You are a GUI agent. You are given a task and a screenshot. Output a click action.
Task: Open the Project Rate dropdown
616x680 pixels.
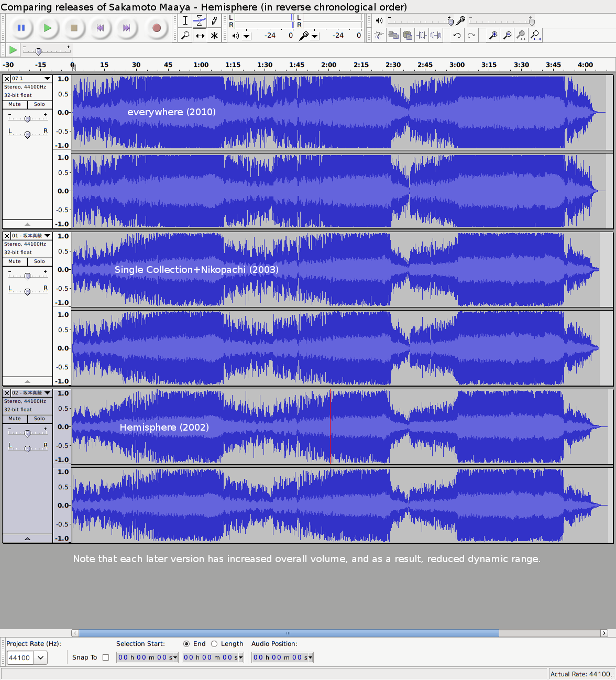[41, 657]
